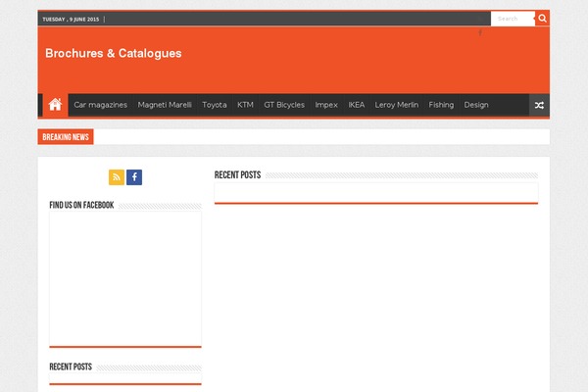Viewport: 588px width, 392px height.
Task: Open the blue Facebook icon in sidebar
Action: (x=134, y=177)
